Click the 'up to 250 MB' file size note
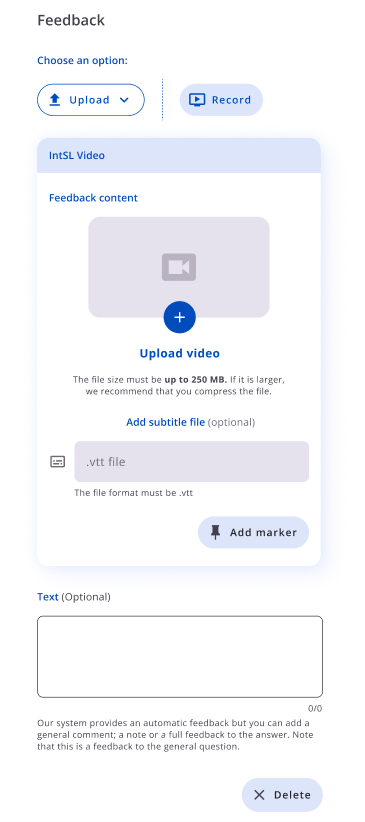 tap(196, 379)
